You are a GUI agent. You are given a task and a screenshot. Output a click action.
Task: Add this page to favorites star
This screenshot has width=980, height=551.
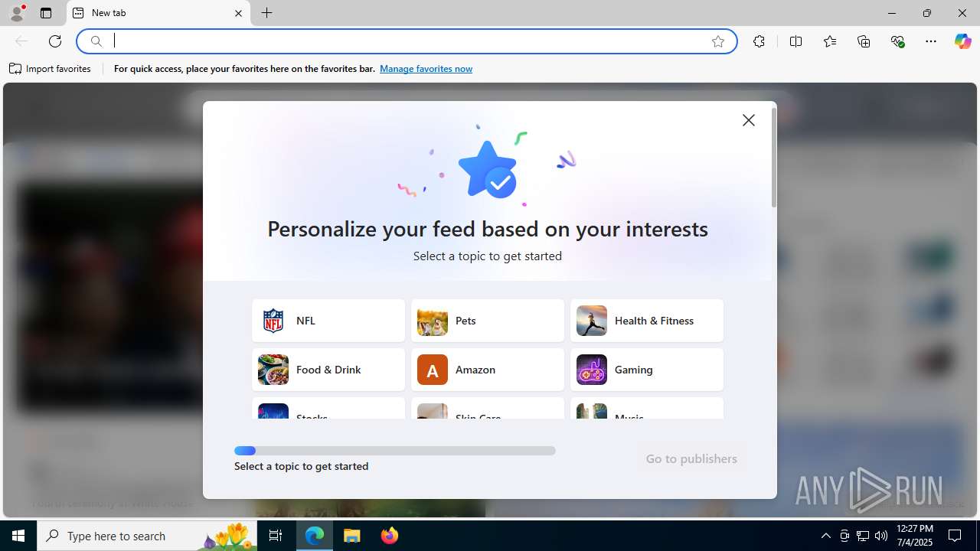[x=717, y=41]
